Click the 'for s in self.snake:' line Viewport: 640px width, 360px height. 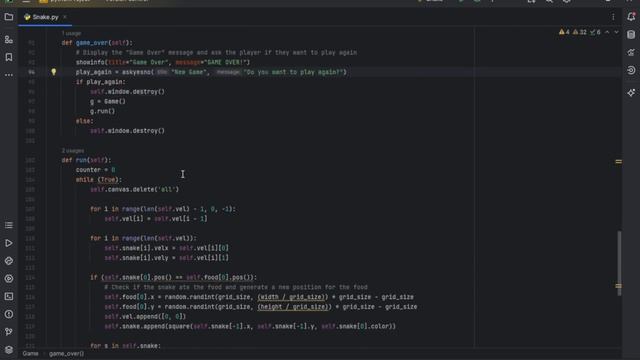tap(126, 346)
